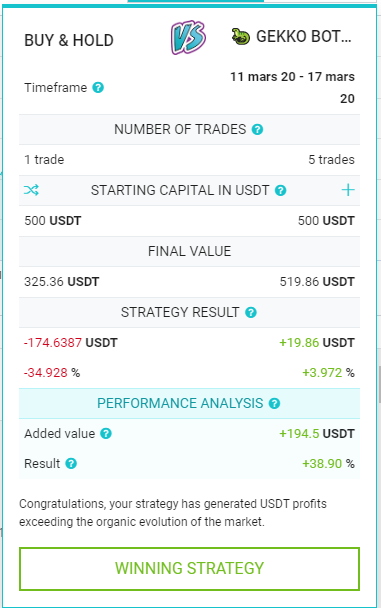The height and width of the screenshot is (608, 381).
Task: Open the Performance Analysis help icon
Action: (x=274, y=404)
